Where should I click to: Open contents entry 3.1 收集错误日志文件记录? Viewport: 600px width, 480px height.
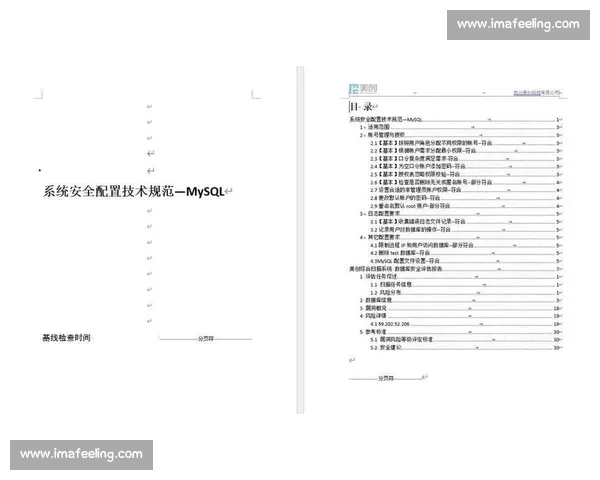point(465,222)
